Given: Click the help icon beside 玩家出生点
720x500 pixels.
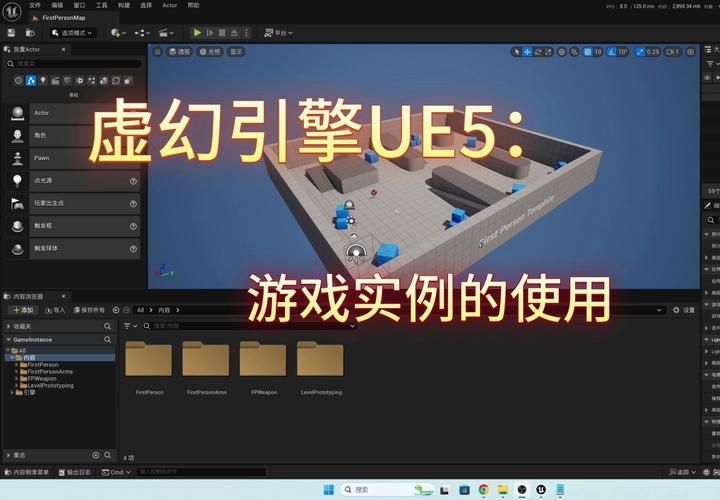Looking at the screenshot, I should coord(133,203).
